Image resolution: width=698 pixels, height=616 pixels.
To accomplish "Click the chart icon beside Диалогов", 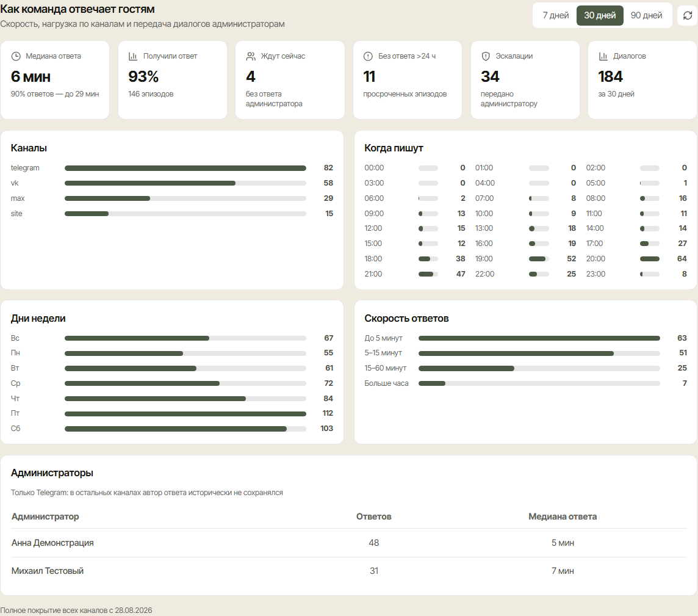I will point(603,56).
